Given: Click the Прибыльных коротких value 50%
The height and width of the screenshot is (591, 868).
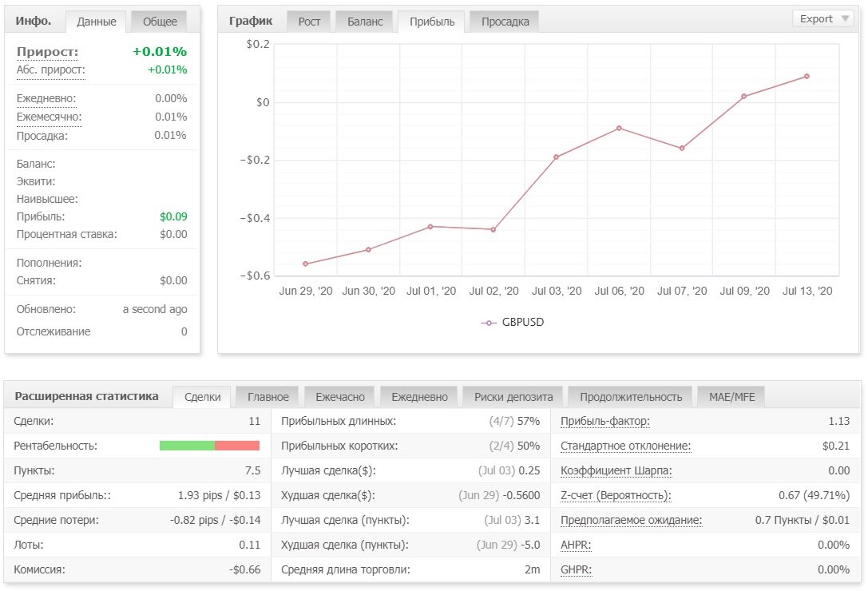Looking at the screenshot, I should click(529, 446).
